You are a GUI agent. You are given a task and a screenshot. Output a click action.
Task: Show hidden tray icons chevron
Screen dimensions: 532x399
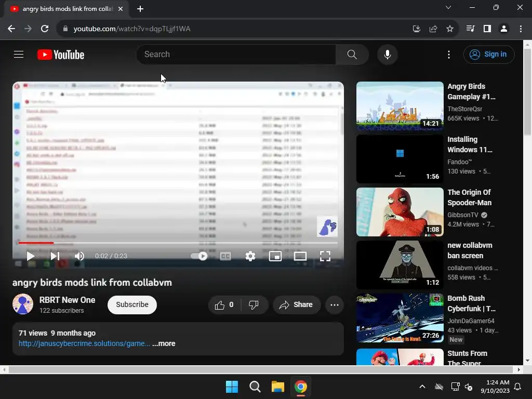point(422,387)
